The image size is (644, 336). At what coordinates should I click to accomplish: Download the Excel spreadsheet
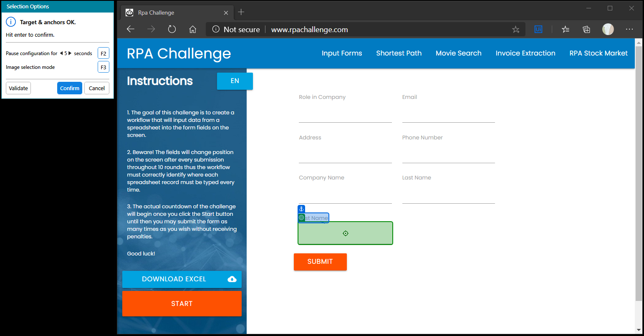point(182,279)
